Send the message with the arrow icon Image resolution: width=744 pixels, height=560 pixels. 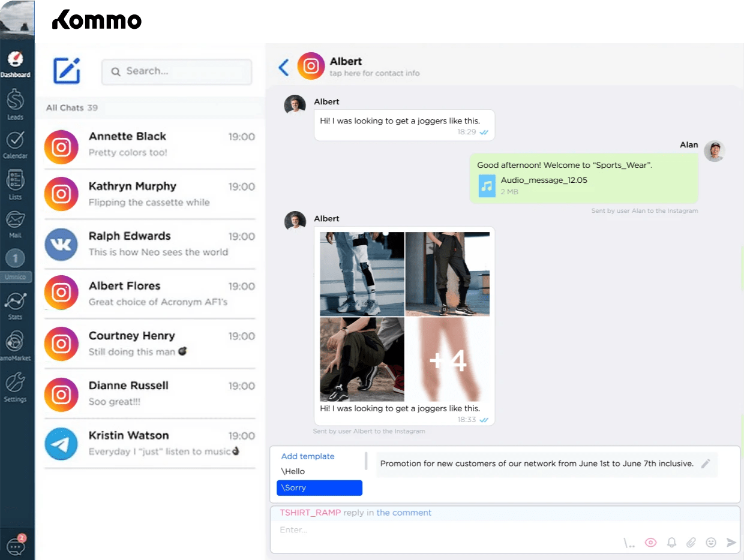[731, 542]
